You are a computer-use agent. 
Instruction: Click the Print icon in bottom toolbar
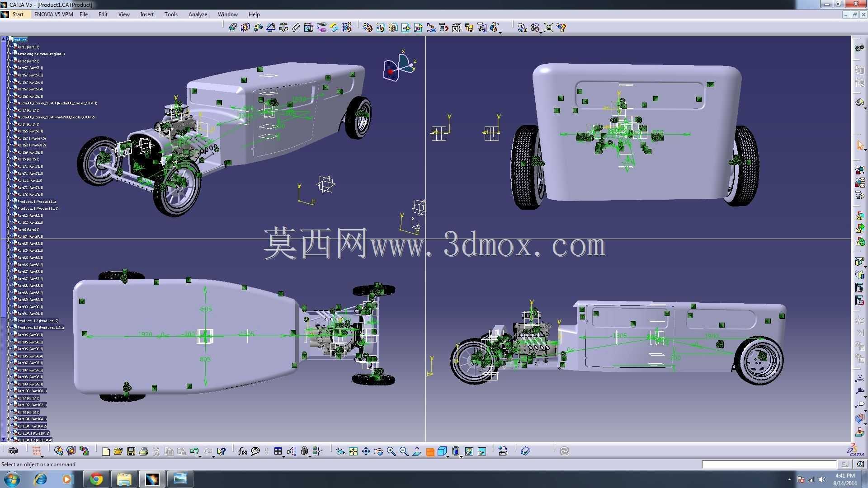[x=144, y=451]
